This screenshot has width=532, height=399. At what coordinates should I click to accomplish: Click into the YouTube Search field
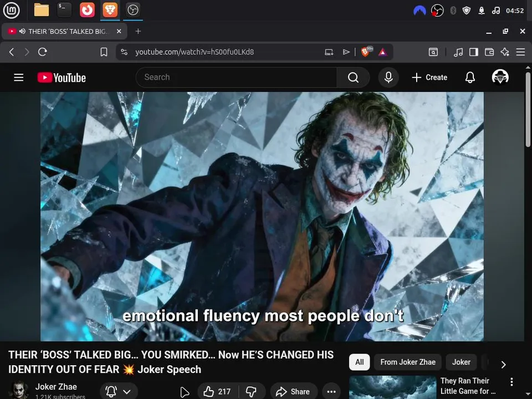[236, 78]
